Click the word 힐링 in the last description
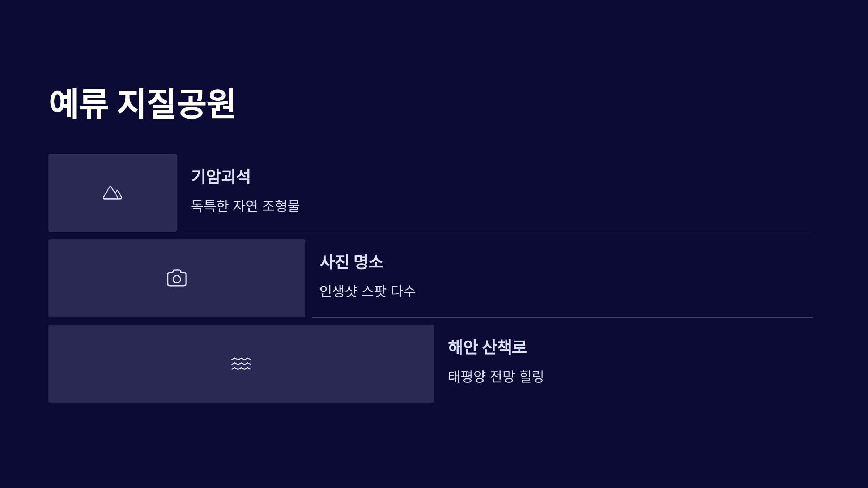Screen dimensions: 868x488 point(532,376)
